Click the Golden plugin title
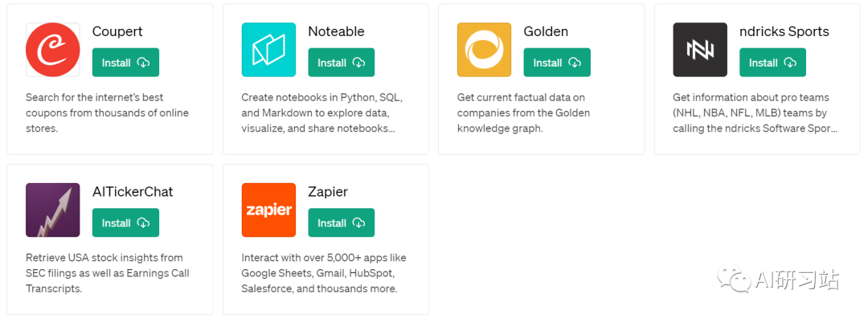The image size is (868, 318). coord(546,31)
